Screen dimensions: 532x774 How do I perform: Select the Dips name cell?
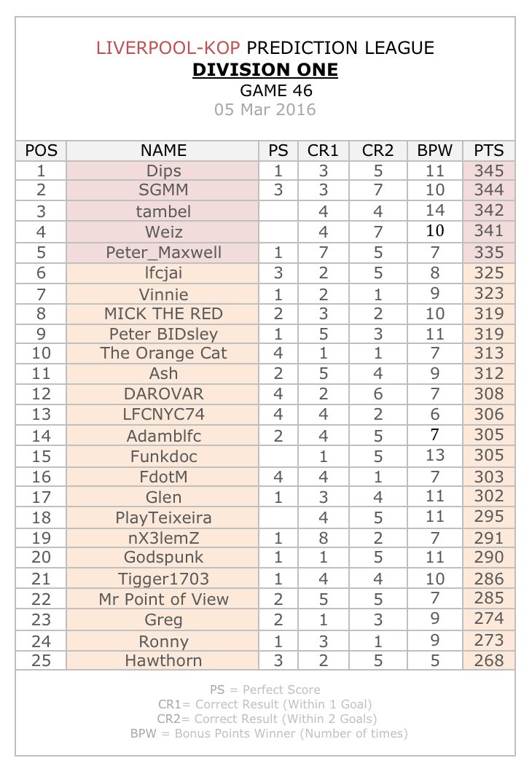point(163,171)
